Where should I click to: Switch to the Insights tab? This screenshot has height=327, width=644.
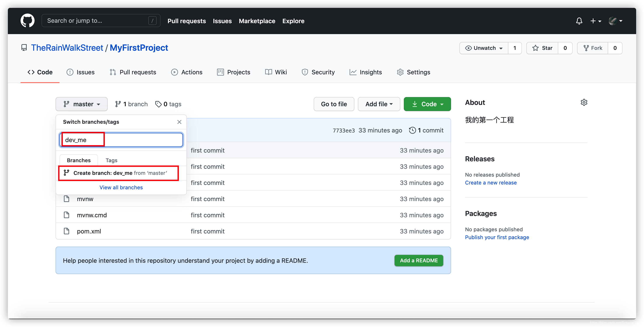pyautogui.click(x=366, y=72)
